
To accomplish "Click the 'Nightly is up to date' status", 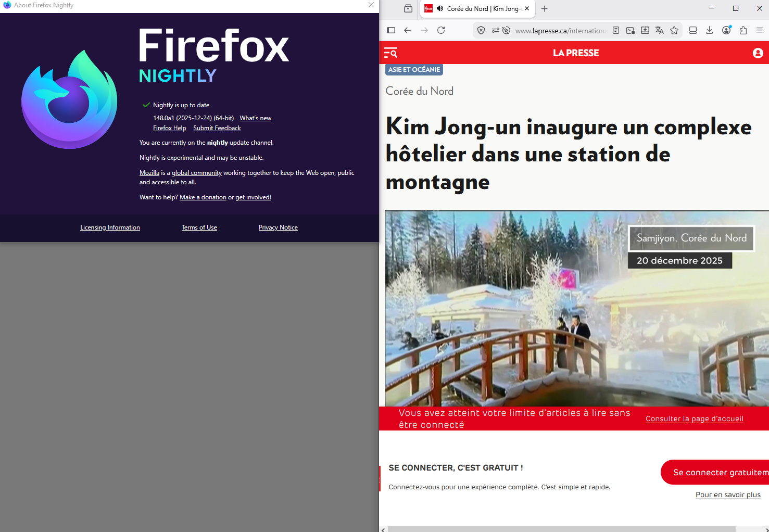I will pos(181,105).
